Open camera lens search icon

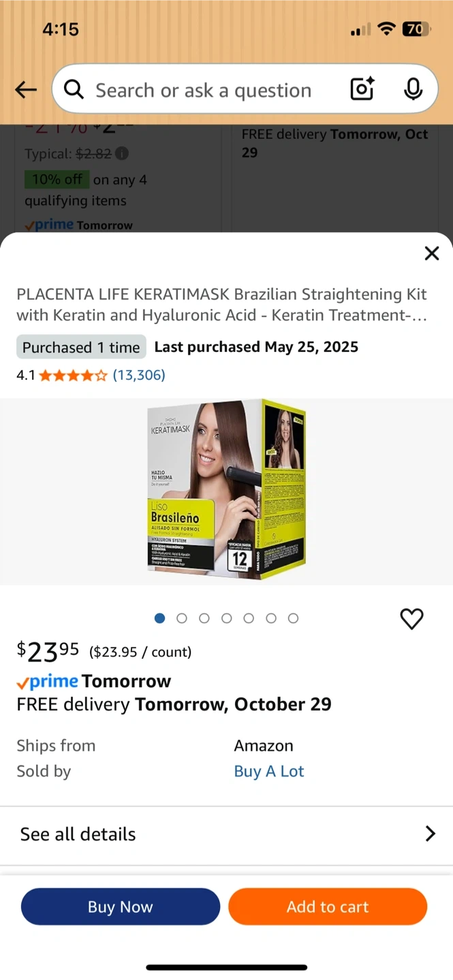(x=362, y=89)
